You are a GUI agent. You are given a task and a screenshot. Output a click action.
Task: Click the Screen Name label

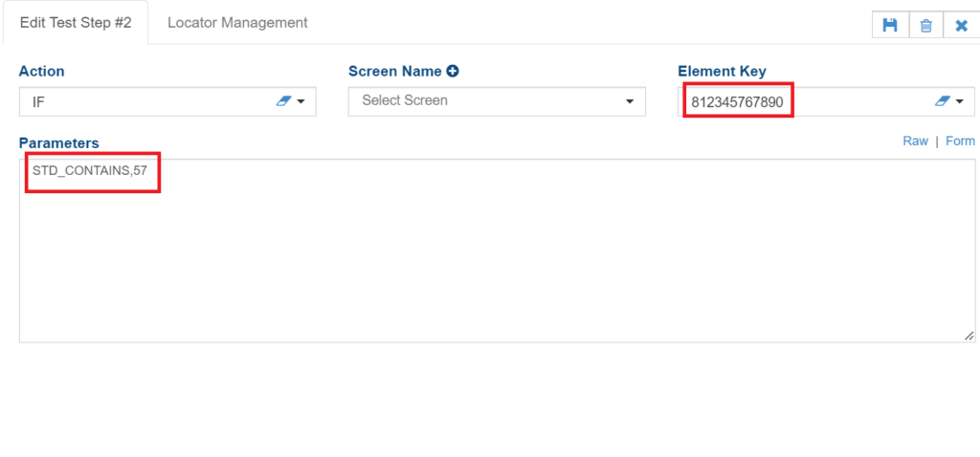pyautogui.click(x=394, y=71)
